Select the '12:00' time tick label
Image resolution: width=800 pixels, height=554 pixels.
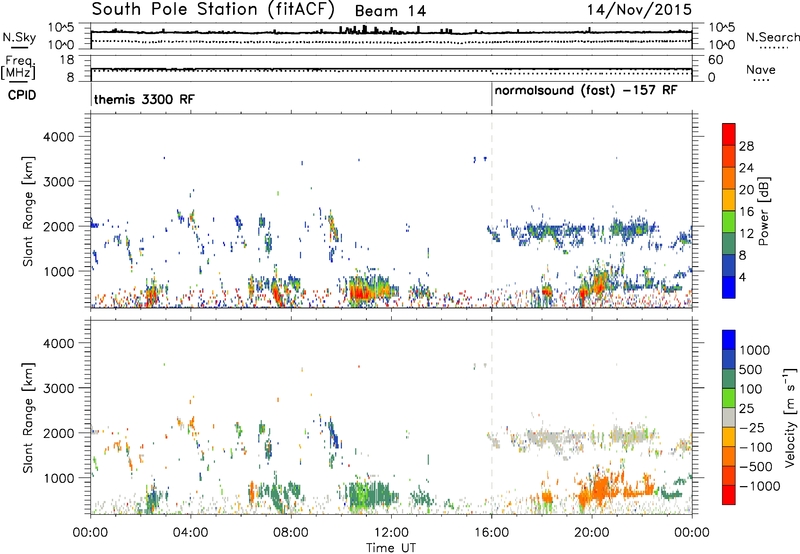point(391,533)
